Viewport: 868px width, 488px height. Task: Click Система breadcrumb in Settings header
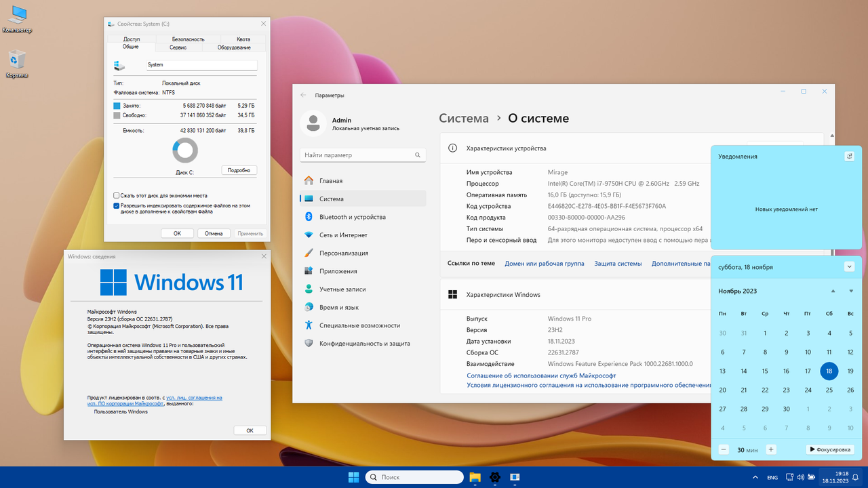464,118
